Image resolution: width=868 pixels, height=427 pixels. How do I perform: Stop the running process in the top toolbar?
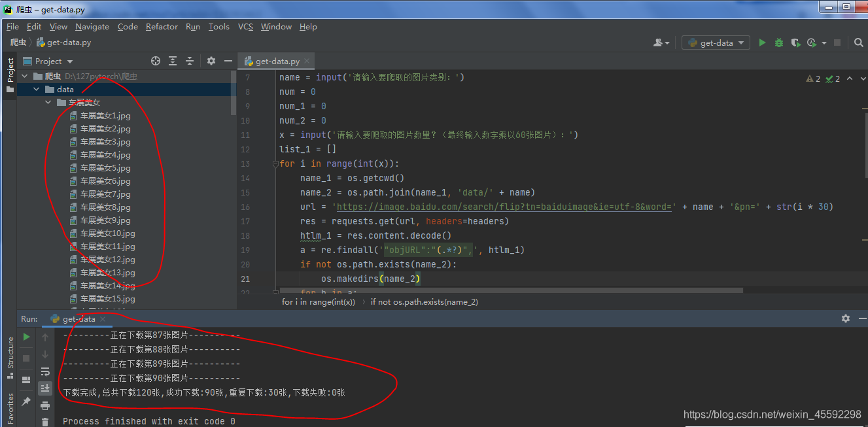point(837,43)
